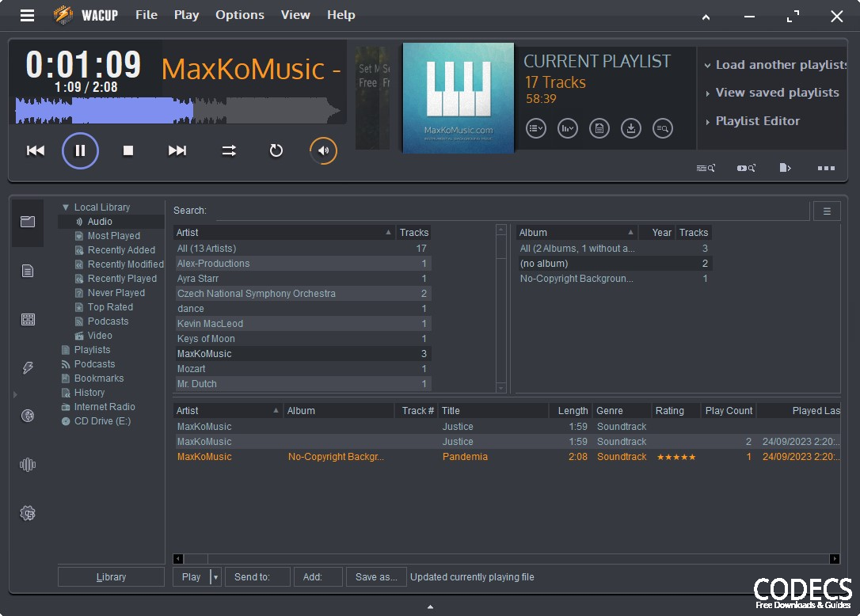Click the Play button at bottom
Viewport: 860px width, 616px height.
pos(191,577)
